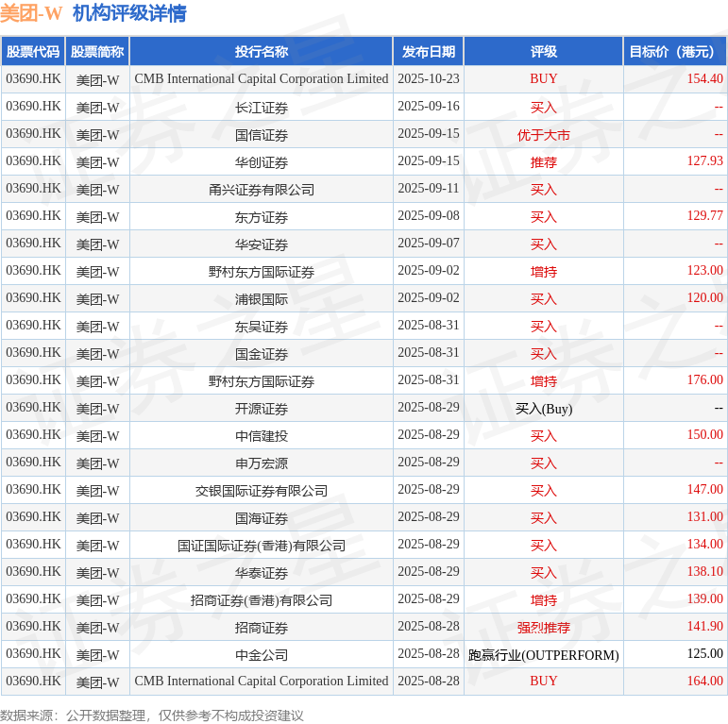Select the 中信建投 cell

coord(262,436)
